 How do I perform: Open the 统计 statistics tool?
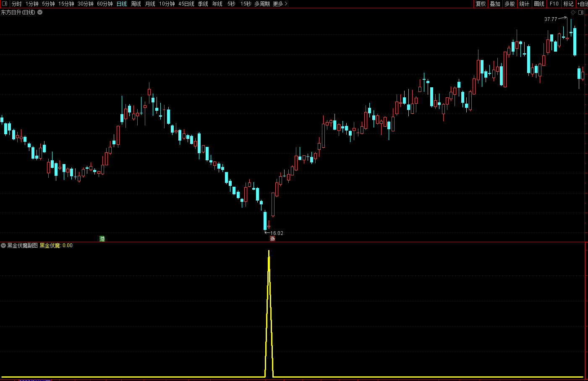click(x=524, y=4)
